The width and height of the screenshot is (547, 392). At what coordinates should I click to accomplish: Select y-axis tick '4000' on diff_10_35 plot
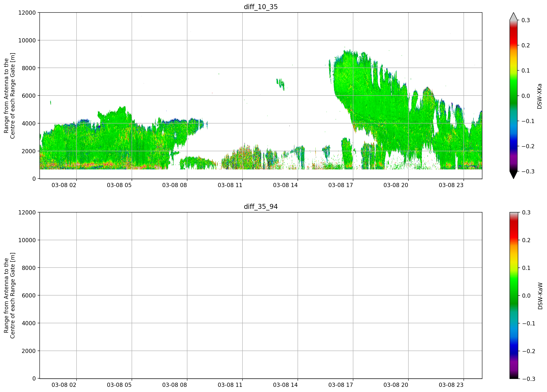(x=29, y=123)
